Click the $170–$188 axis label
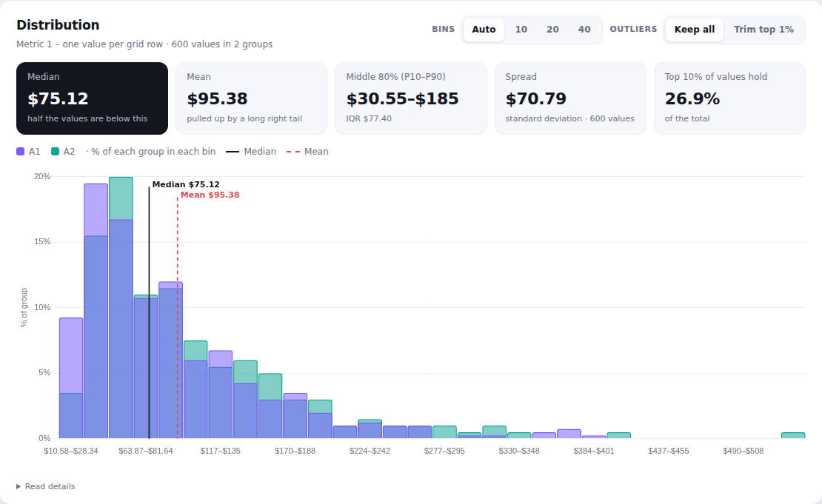 point(295,451)
